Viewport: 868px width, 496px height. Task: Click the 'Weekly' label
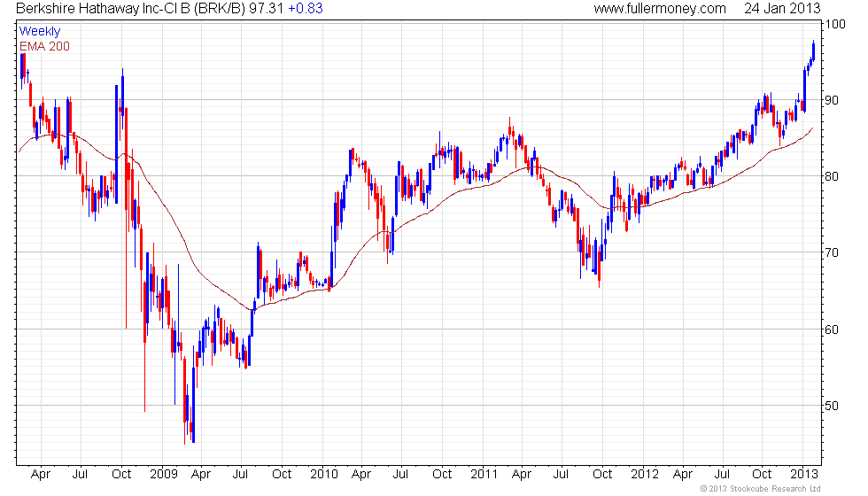[39, 31]
